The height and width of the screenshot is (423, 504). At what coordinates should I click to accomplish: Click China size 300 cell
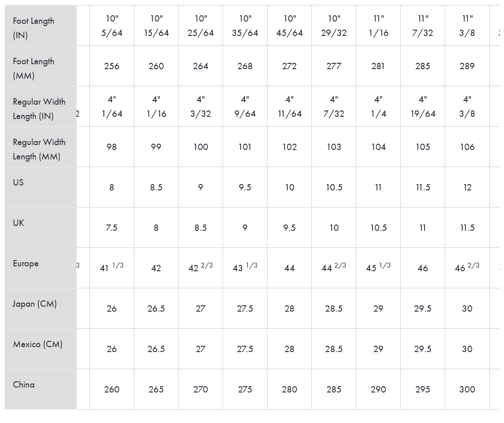pyautogui.click(x=467, y=389)
